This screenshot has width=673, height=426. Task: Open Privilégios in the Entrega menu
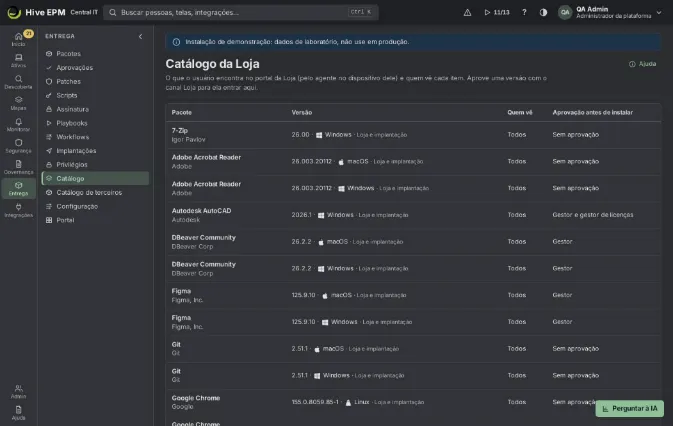[x=95, y=164]
